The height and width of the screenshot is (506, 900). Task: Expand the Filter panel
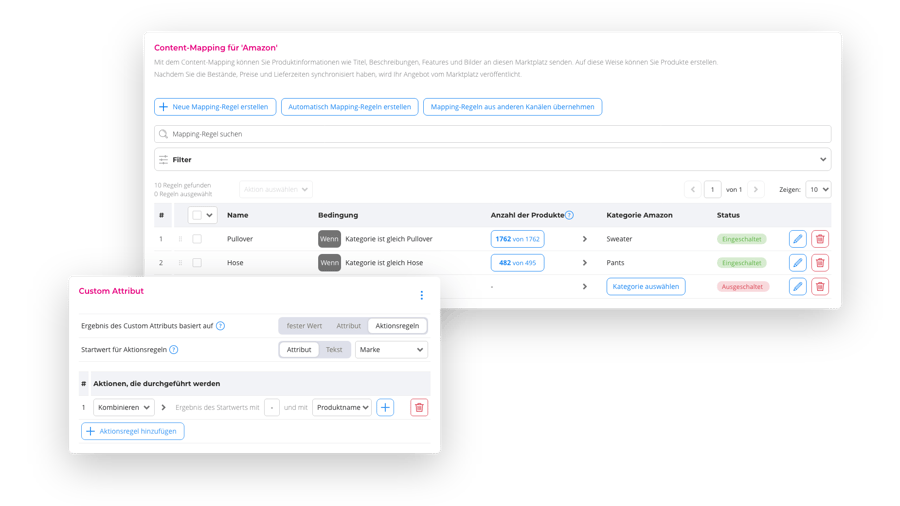pos(823,159)
